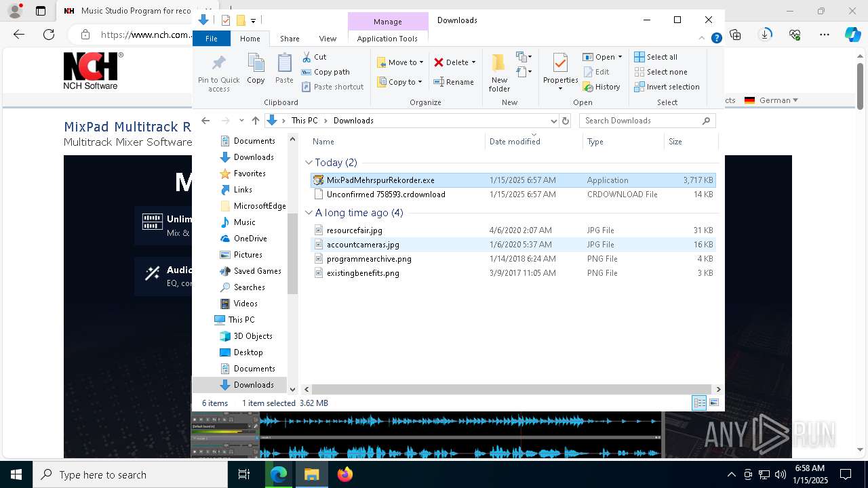
Task: Open Task View on taskbar
Action: pos(244,474)
